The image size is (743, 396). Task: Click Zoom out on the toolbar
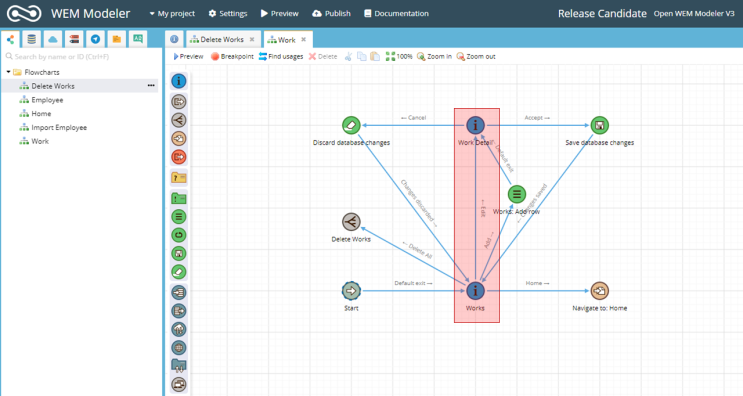pos(476,56)
